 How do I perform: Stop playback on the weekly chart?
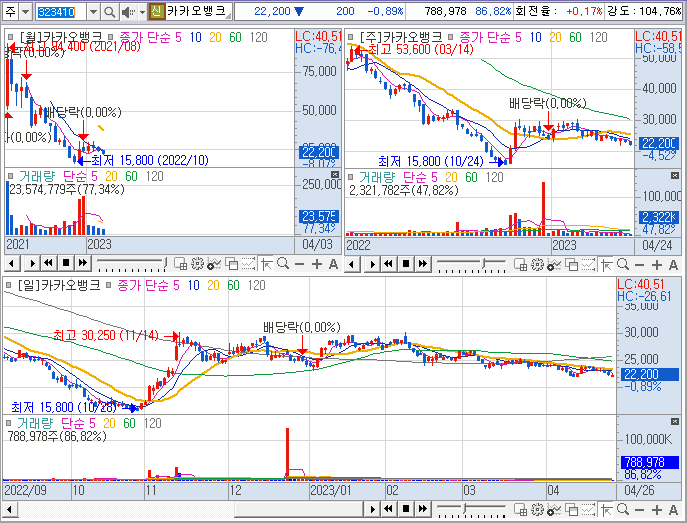[406, 264]
